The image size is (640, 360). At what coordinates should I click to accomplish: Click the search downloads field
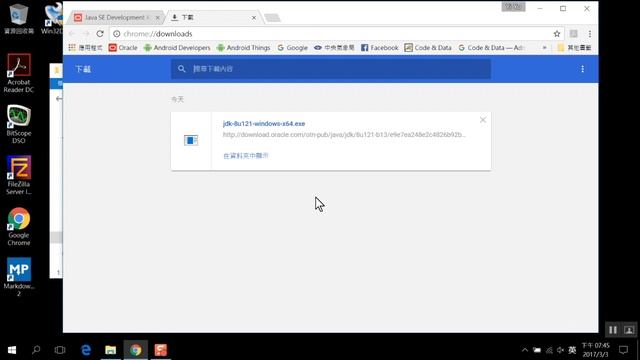[x=331, y=69]
